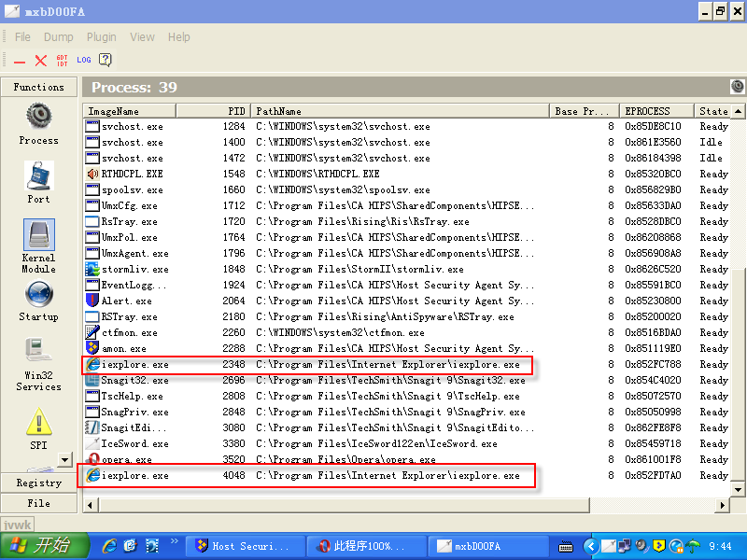Select svchost.exe with PID 1400
Viewport: 747px width, 560px height.
(406, 143)
